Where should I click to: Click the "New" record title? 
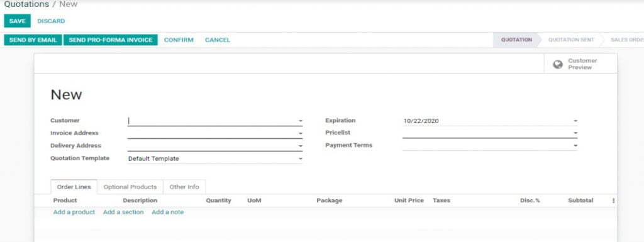pos(66,95)
